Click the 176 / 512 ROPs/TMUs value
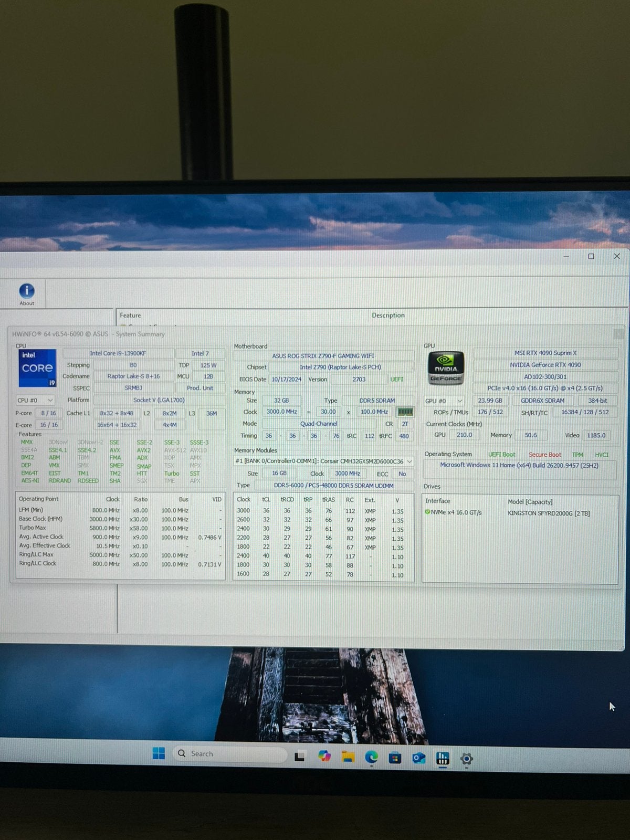The height and width of the screenshot is (840, 630). coord(490,412)
